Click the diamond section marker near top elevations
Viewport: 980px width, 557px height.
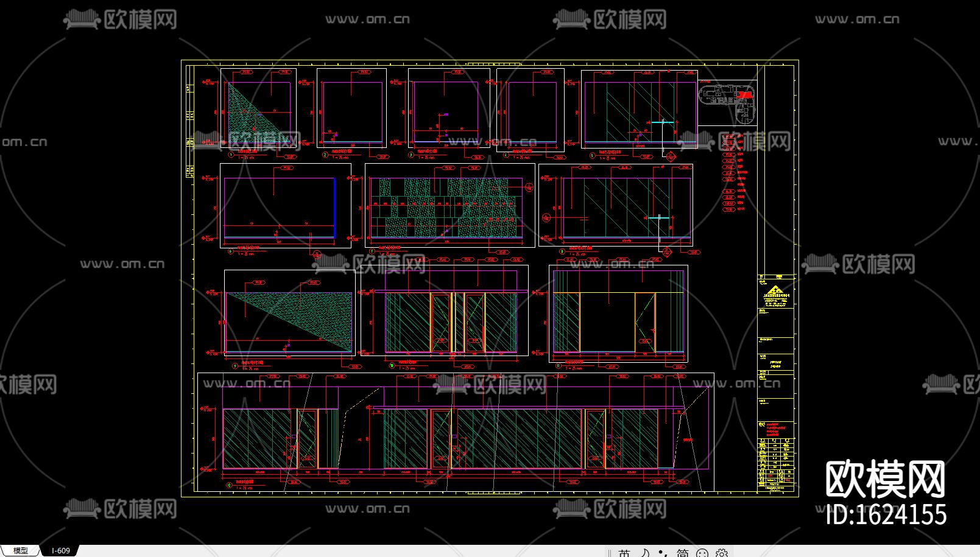click(671, 156)
